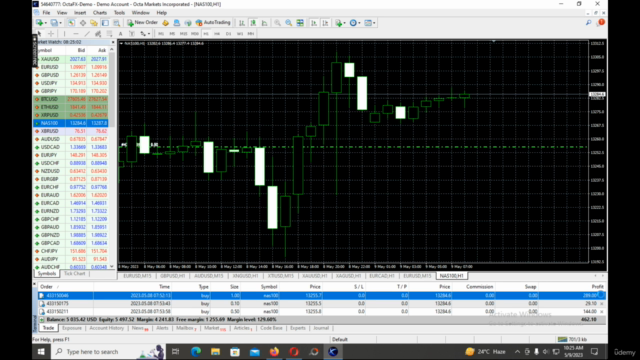
Task: Expand the Arrows objects dropdown
Action: (x=149, y=34)
